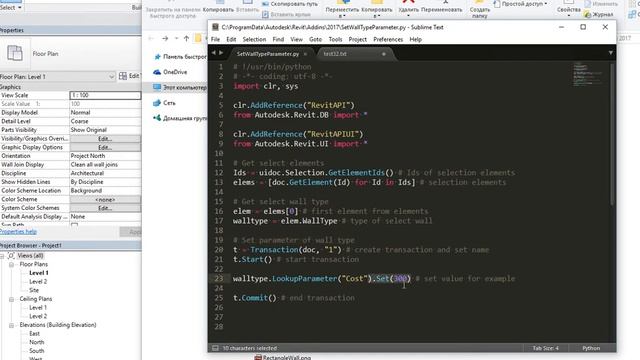Select Site floor plan view
The height and width of the screenshot is (360, 640).
coord(34,290)
